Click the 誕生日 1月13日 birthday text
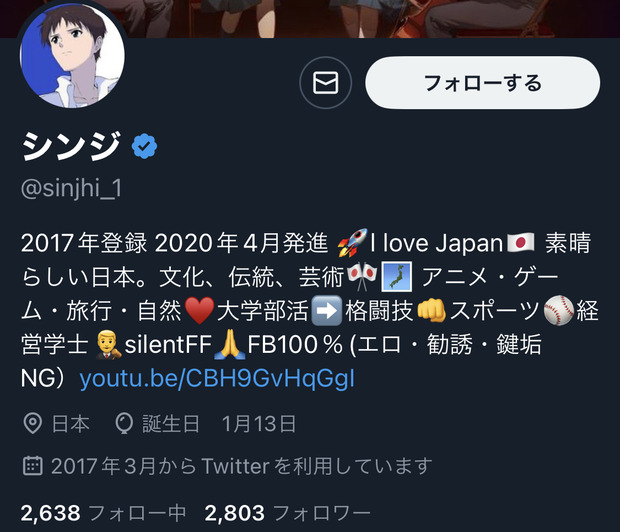620x532 pixels. (219, 424)
